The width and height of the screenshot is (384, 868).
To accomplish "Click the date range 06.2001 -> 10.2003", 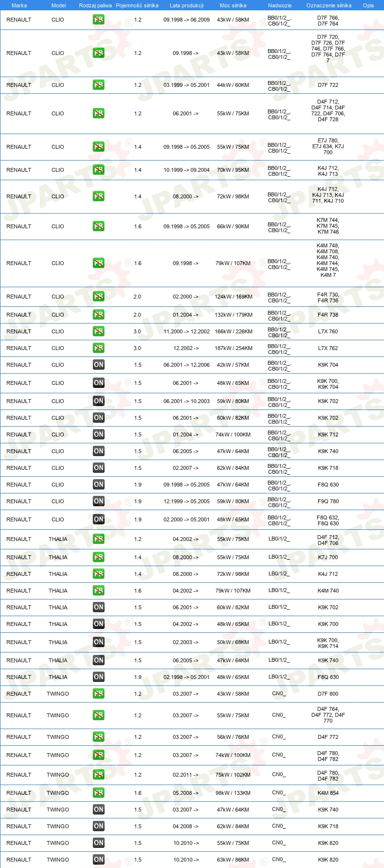I will click(187, 401).
